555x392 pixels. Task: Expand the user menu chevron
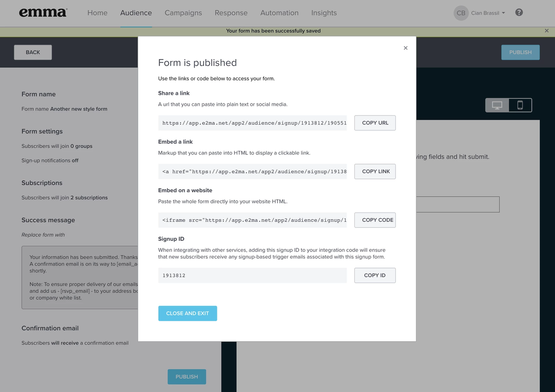tap(503, 13)
